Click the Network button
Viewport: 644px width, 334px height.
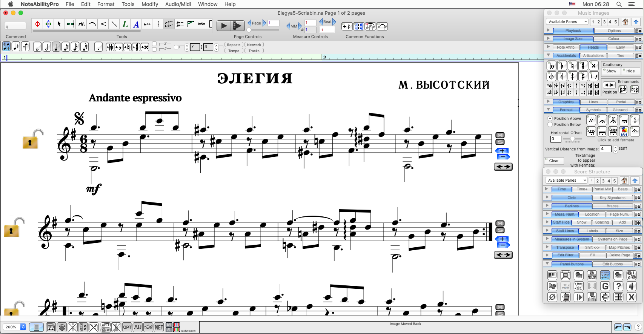pyautogui.click(x=254, y=44)
